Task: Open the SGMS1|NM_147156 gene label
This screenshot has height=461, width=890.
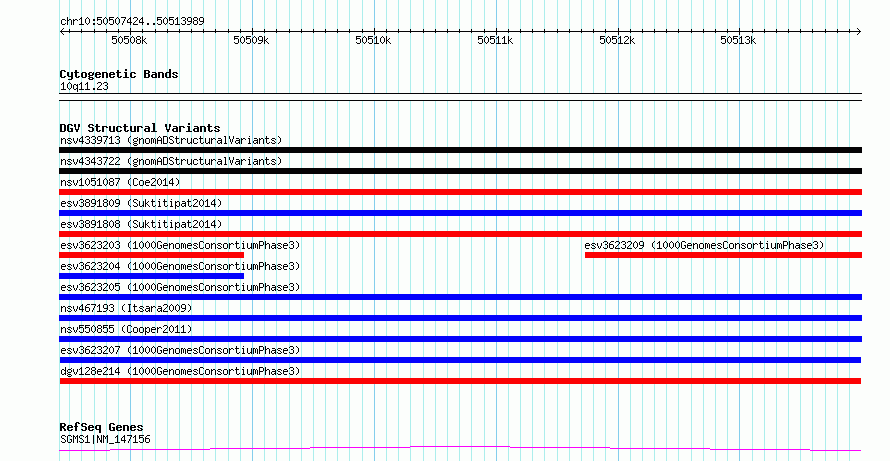Action: pos(105,439)
